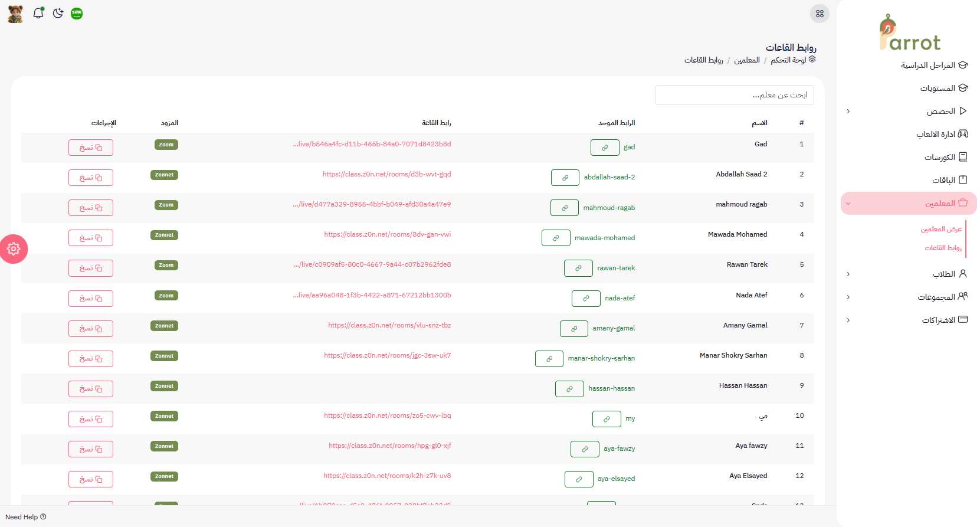Click the link icon next to rawan-tarek
Viewport: 980px width, 527px height.
[578, 268]
